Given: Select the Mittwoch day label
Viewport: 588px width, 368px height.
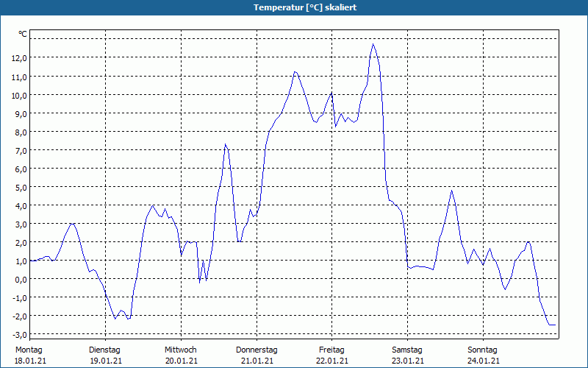Looking at the screenshot, I should [181, 350].
